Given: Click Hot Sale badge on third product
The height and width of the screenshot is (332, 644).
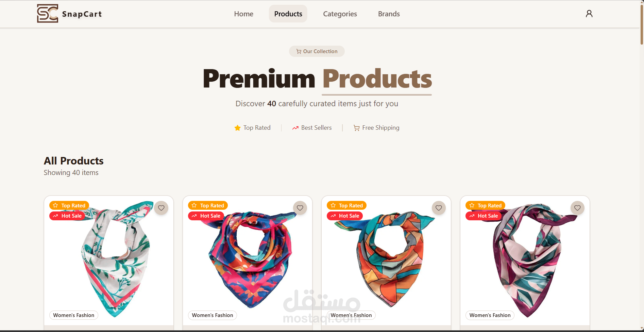Looking at the screenshot, I should click(x=345, y=216).
